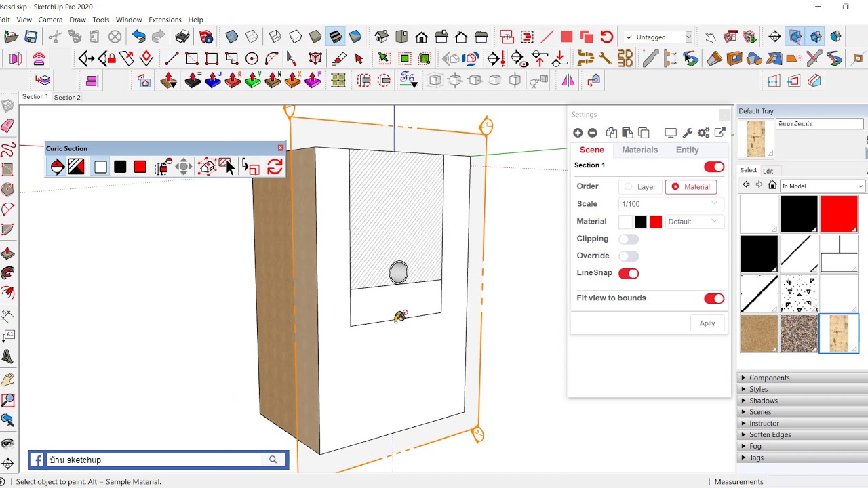Expand the Soften Edges tray panel

point(802,434)
